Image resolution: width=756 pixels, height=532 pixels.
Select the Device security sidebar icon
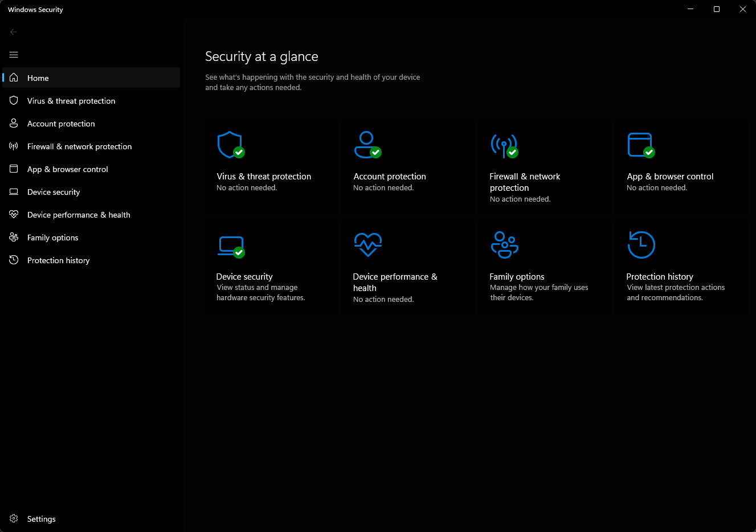[x=13, y=191]
